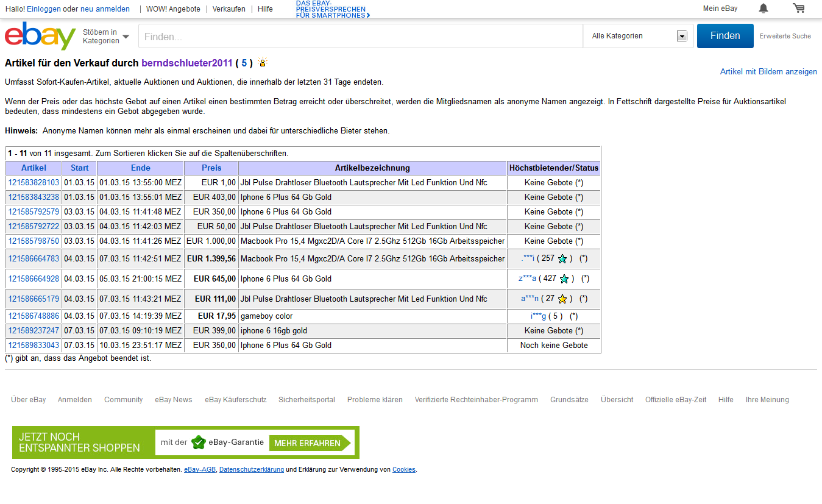Sort by Artikel column header

(x=34, y=168)
